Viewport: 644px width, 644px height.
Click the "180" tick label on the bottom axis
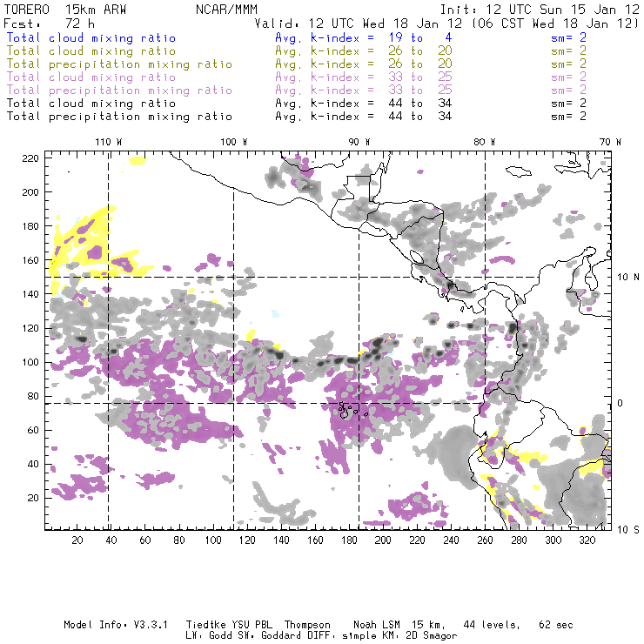[349, 540]
